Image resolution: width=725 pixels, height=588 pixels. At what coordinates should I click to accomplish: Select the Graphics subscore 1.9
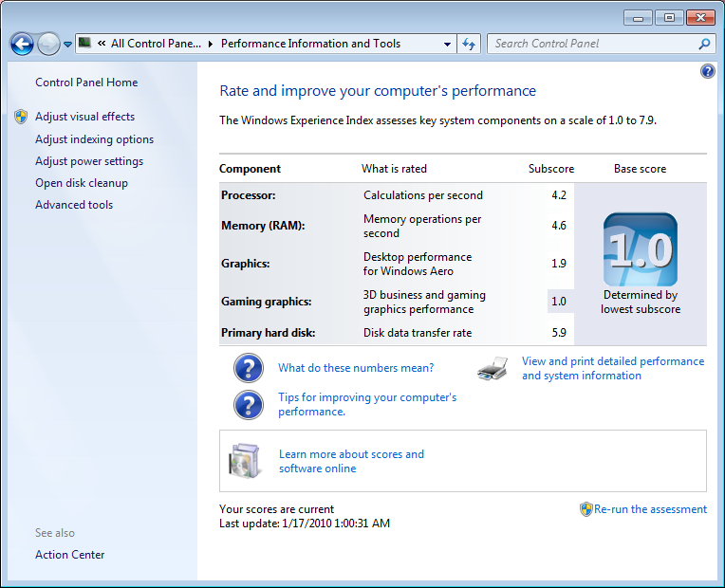coord(559,264)
